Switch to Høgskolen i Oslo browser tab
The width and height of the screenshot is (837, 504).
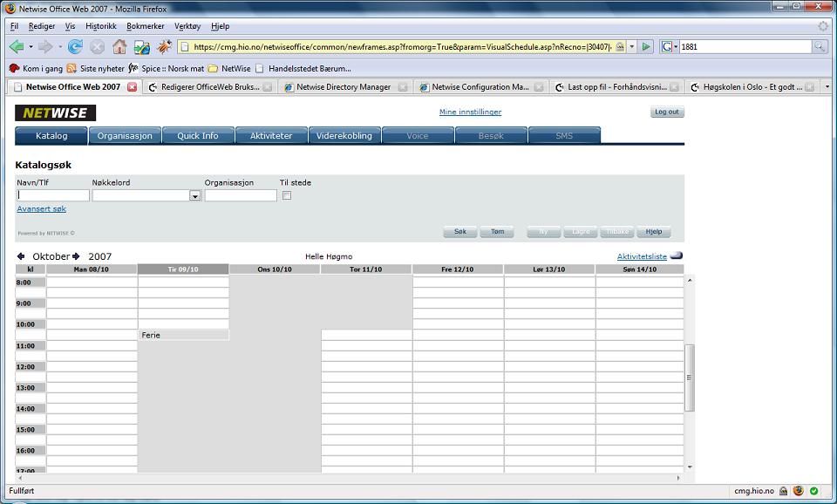click(x=752, y=87)
